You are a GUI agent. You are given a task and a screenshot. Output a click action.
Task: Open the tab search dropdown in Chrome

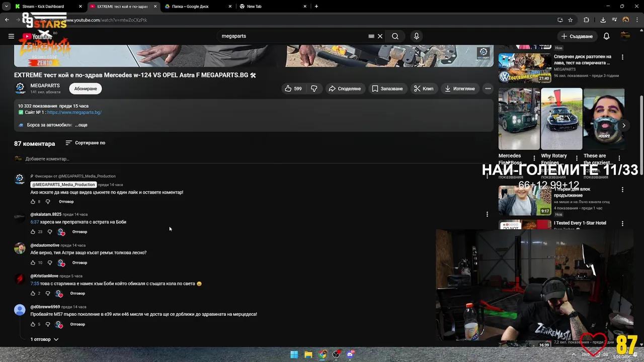click(x=6, y=7)
